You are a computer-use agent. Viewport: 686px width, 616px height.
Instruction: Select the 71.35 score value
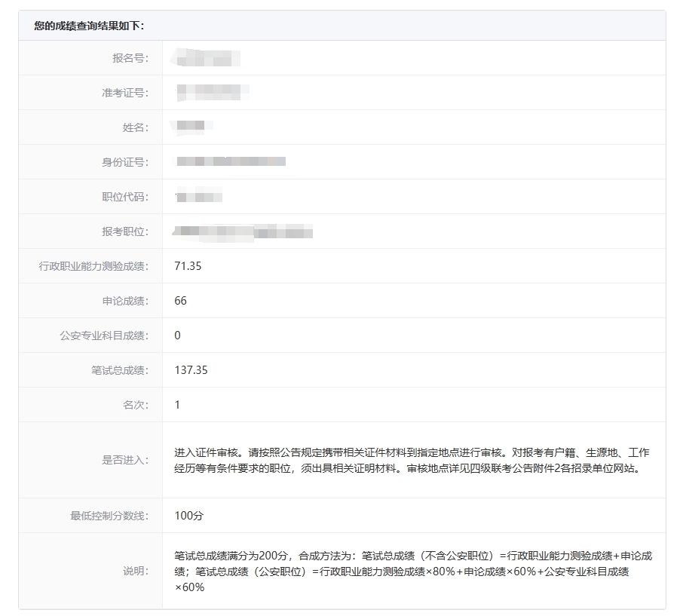(x=188, y=266)
